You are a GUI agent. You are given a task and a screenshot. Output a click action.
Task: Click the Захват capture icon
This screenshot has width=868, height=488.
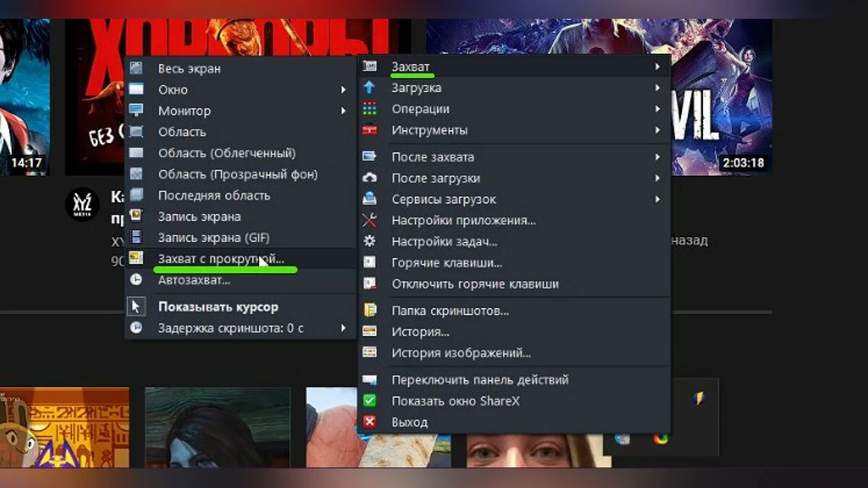coord(370,67)
